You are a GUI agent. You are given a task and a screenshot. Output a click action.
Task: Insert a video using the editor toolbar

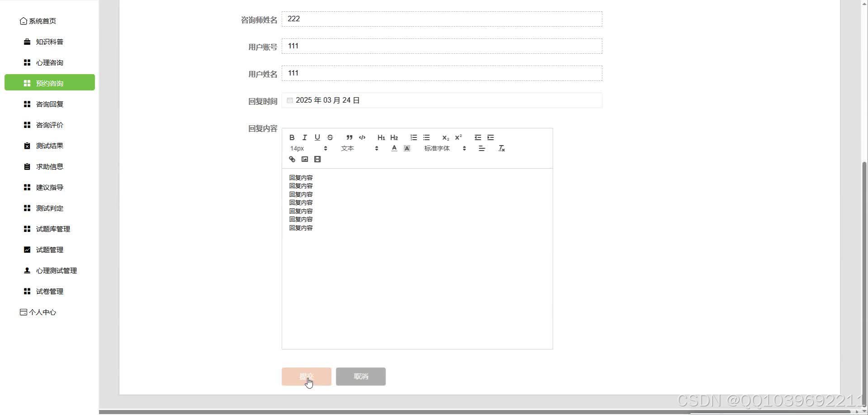click(x=317, y=159)
